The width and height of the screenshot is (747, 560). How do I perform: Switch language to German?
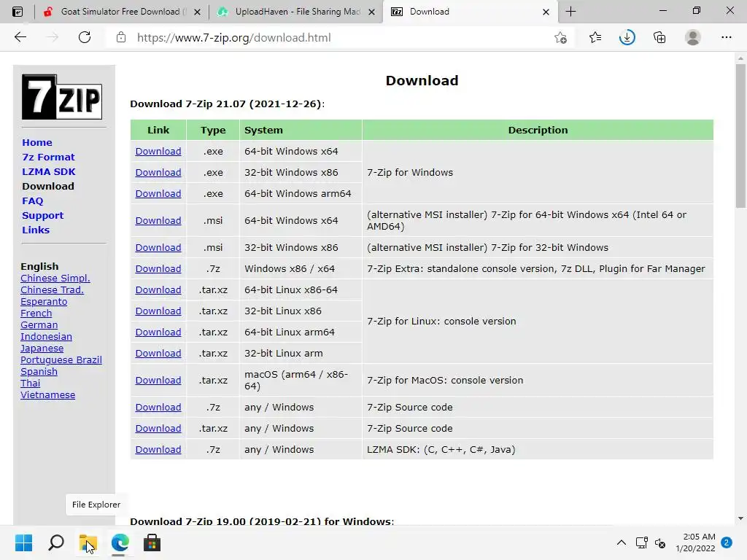point(39,324)
